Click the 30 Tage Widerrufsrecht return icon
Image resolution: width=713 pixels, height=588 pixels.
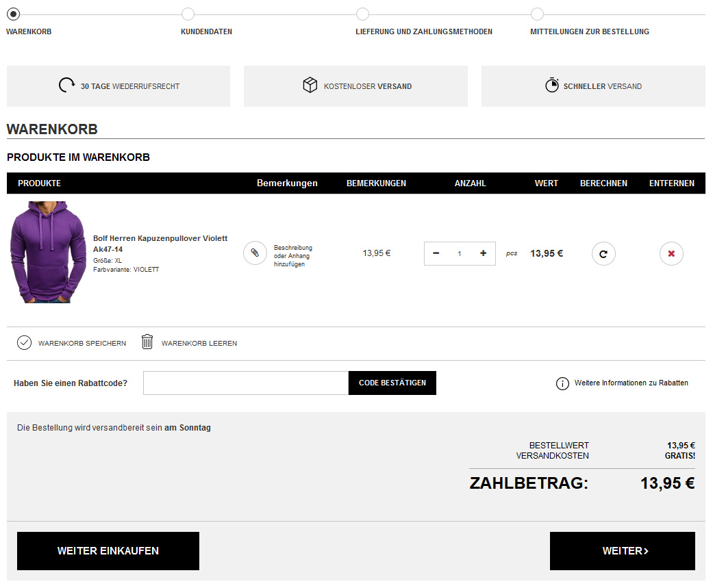(66, 86)
